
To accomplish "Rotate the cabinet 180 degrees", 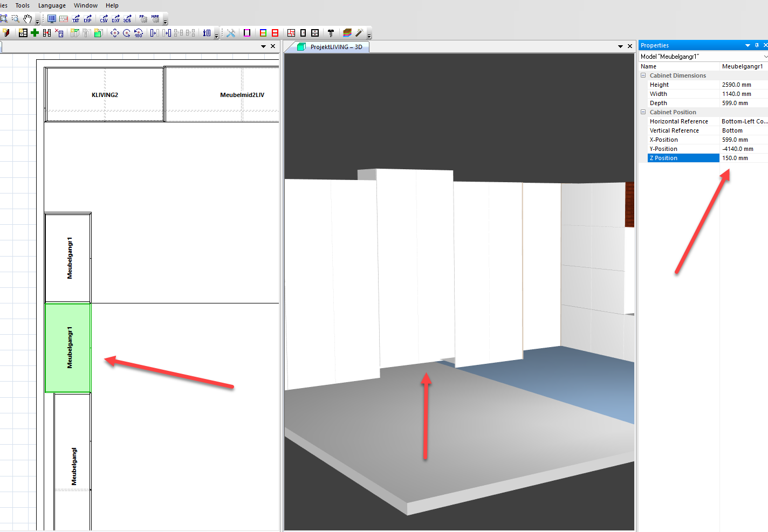I will (x=139, y=33).
